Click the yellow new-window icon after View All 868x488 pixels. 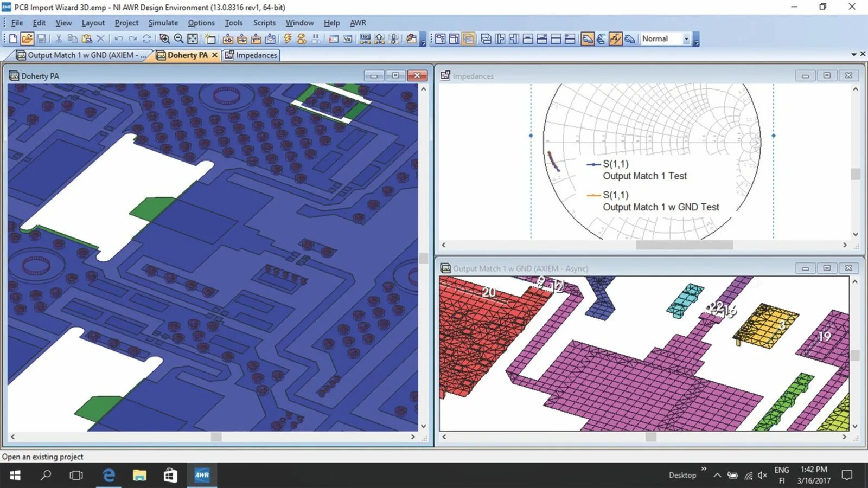point(210,38)
